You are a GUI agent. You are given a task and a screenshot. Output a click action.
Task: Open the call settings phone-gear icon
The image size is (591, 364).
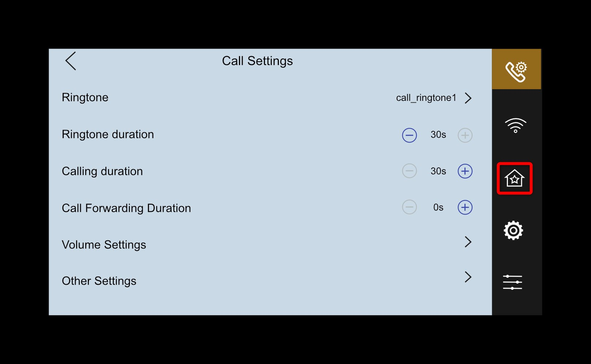[516, 69]
